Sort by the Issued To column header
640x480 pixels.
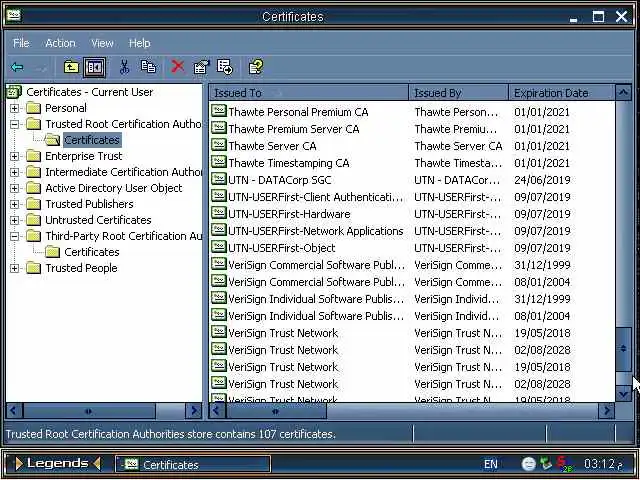tap(309, 93)
